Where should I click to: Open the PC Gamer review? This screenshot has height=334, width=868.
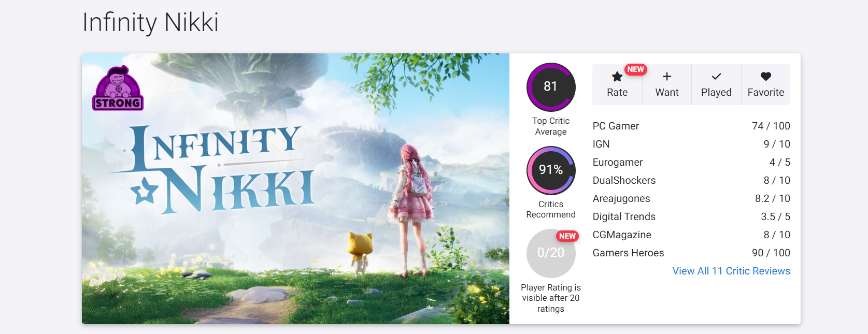click(x=691, y=126)
